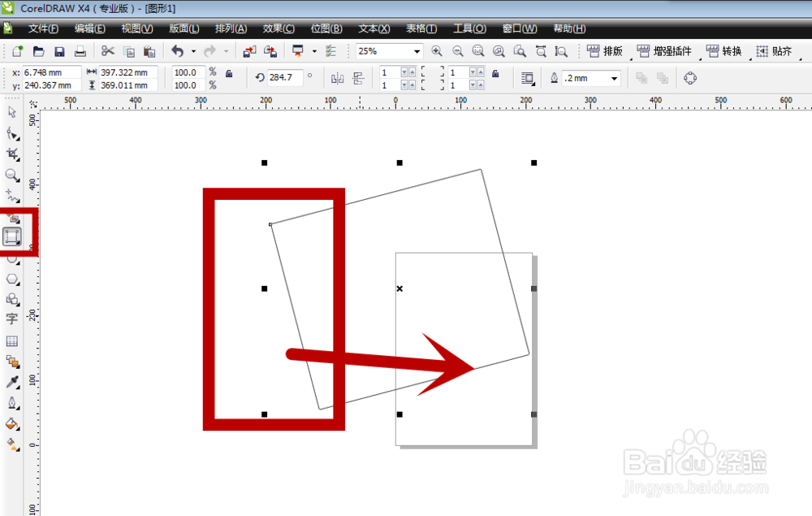Open the zoom level 25% dropdown
This screenshot has width=812, height=516.
click(x=417, y=51)
